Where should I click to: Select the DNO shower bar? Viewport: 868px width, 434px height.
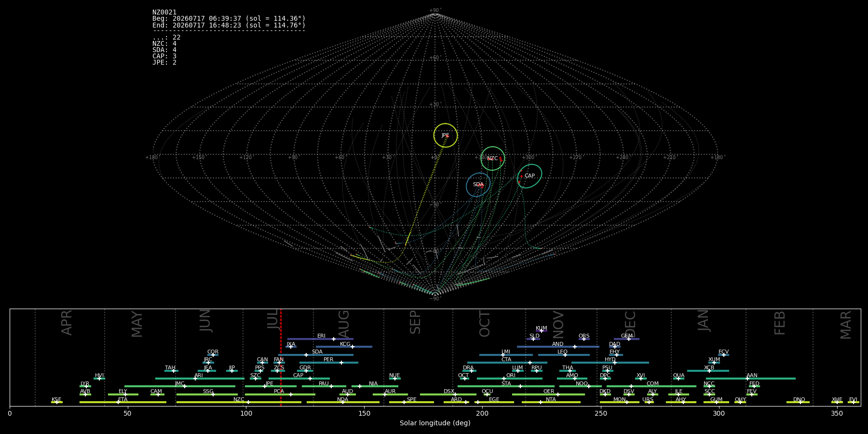[798, 402]
